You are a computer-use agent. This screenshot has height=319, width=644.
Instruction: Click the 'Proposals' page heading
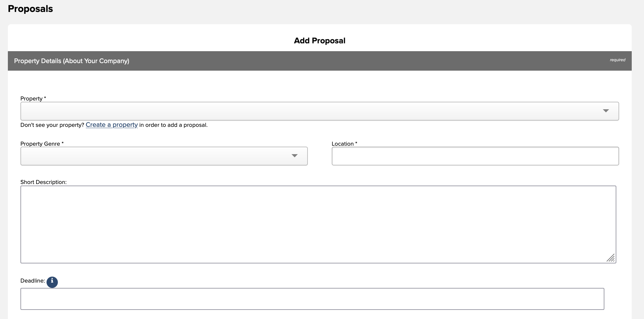coord(31,9)
